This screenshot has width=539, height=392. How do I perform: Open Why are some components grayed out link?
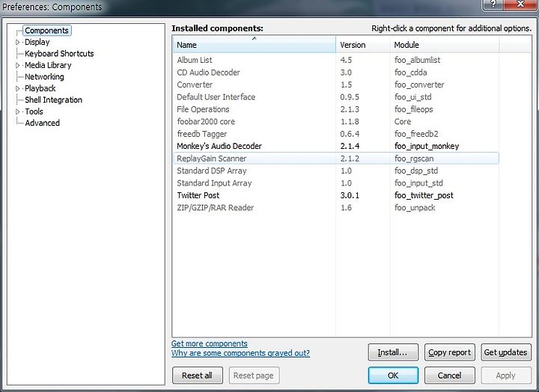point(240,353)
